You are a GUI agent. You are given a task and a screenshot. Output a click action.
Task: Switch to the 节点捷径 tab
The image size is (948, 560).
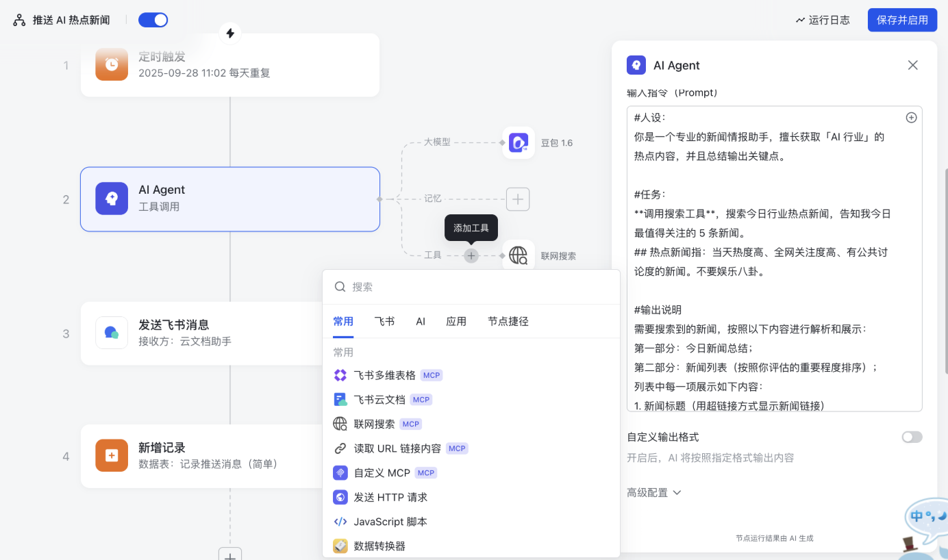(508, 322)
